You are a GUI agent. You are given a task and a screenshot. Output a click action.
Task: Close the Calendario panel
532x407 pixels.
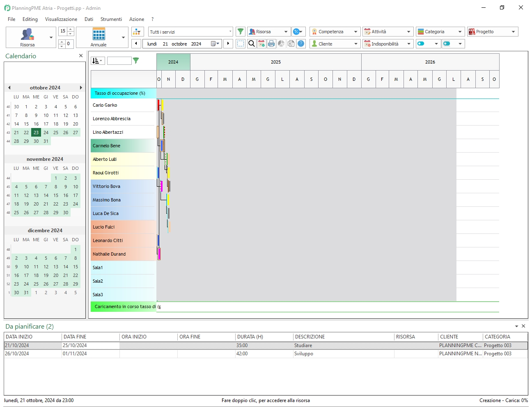[81, 56]
